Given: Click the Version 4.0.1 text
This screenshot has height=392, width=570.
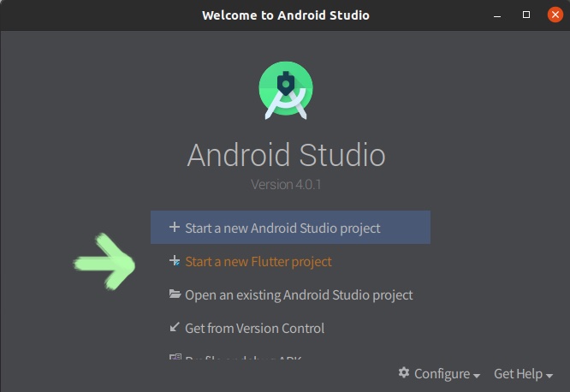Looking at the screenshot, I should 286,184.
